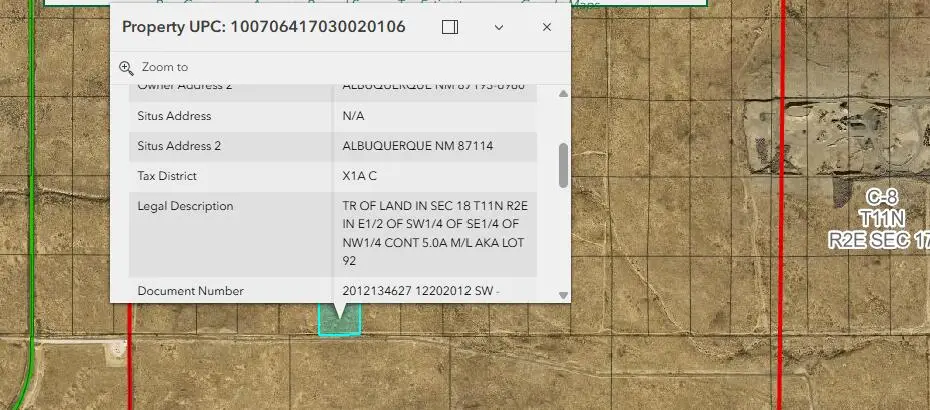The width and height of the screenshot is (930, 410).
Task: Select the Zoom to action text
Action: [x=165, y=67]
